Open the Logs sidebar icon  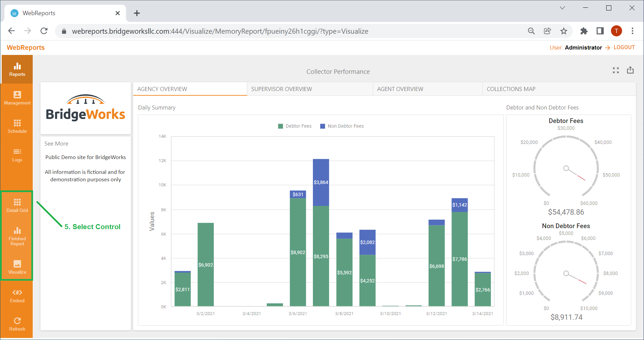pyautogui.click(x=17, y=155)
